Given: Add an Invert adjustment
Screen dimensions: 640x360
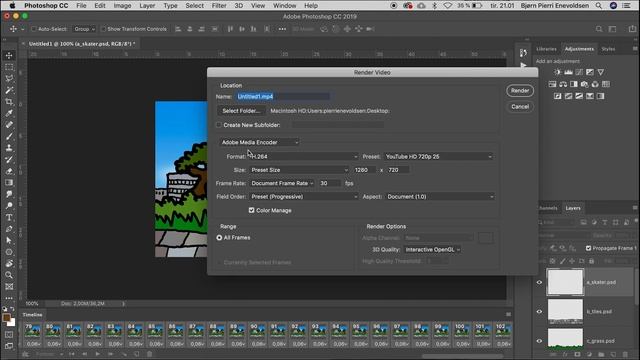Looking at the screenshot, I should (x=558, y=96).
